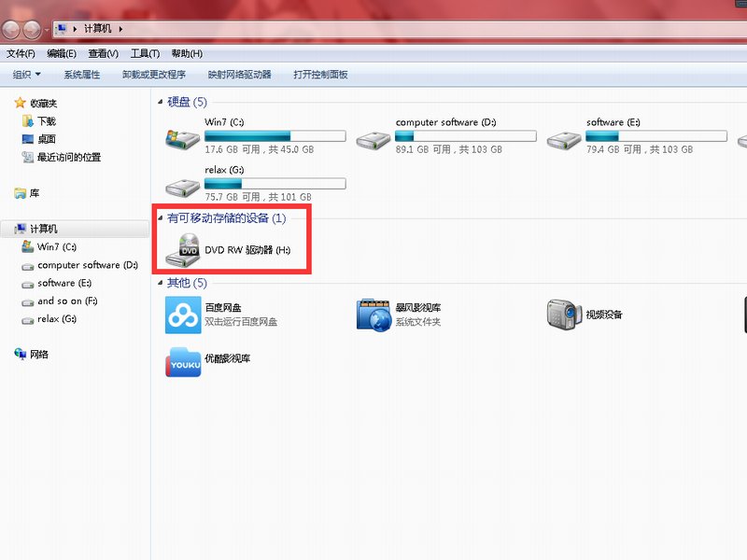Click the 计算机 breadcrumb text in address bar
Image resolution: width=747 pixels, height=560 pixels.
pyautogui.click(x=98, y=29)
